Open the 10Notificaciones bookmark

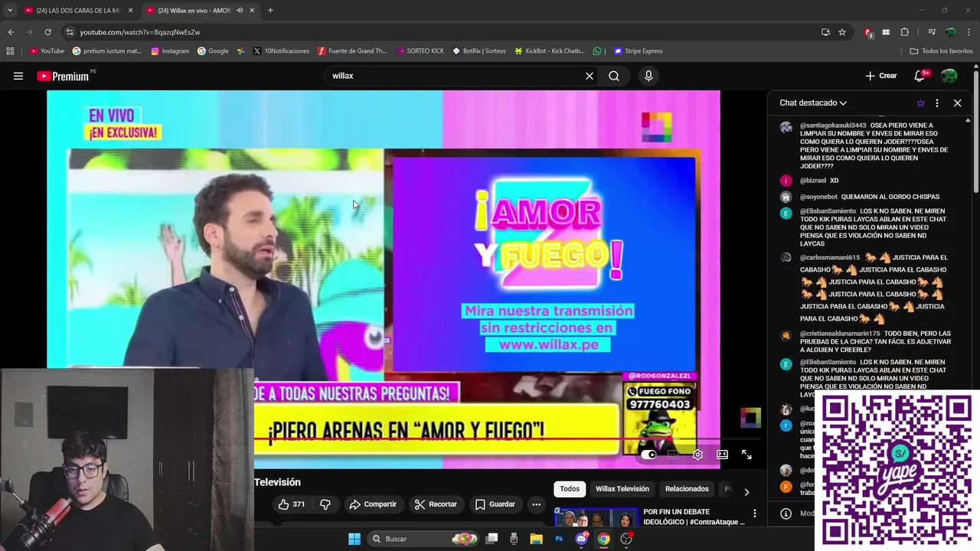280,51
